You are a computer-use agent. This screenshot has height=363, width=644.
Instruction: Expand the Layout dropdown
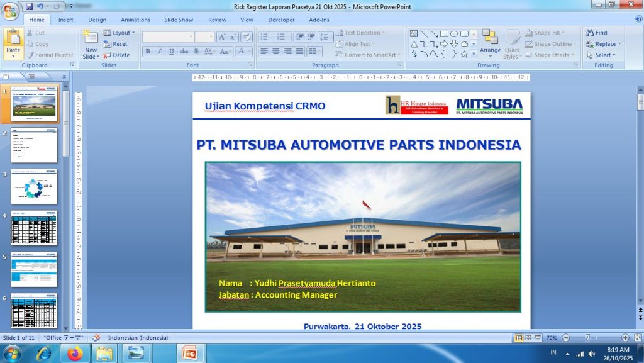tap(121, 33)
